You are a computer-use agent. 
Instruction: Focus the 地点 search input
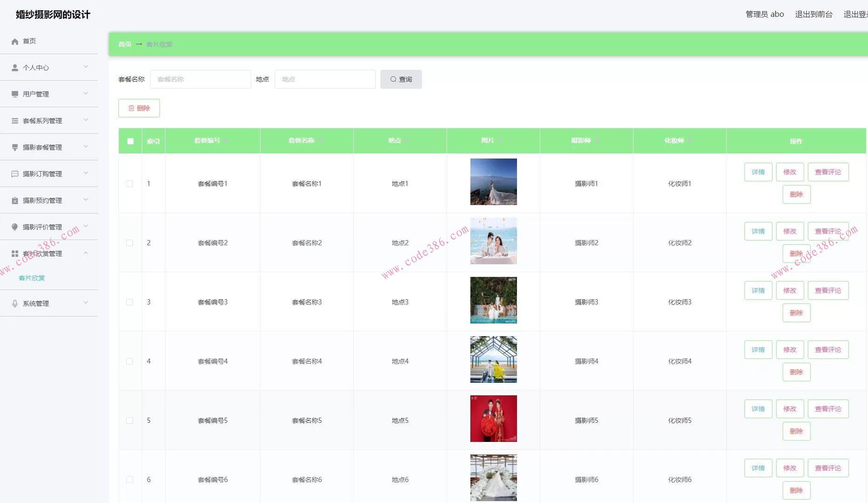point(325,79)
